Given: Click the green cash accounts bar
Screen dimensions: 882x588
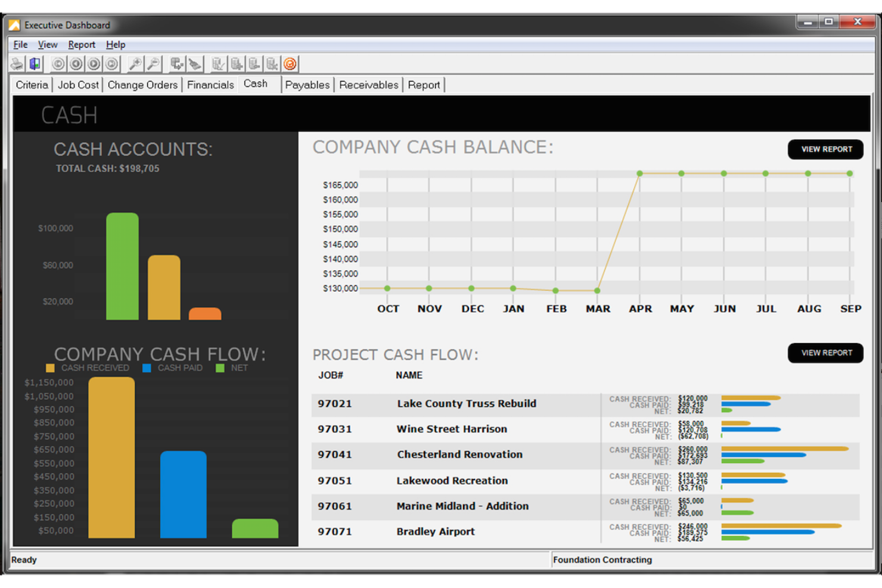Looking at the screenshot, I should [x=122, y=266].
